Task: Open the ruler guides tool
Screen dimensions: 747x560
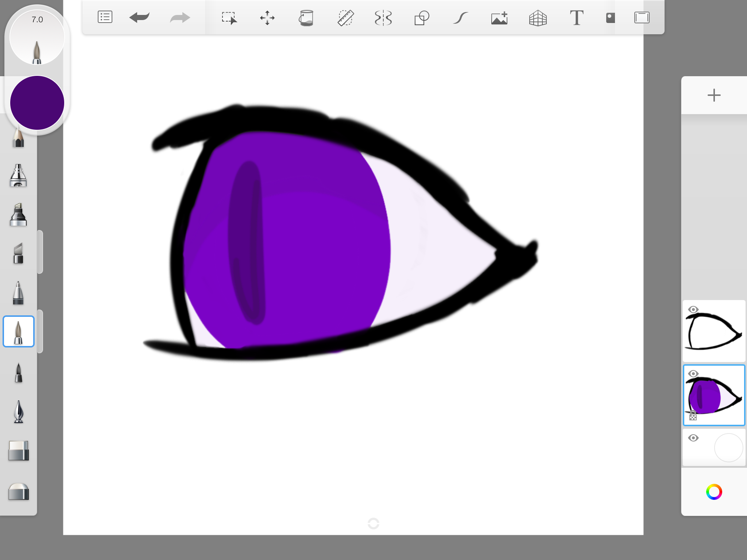Action: pyautogui.click(x=345, y=17)
